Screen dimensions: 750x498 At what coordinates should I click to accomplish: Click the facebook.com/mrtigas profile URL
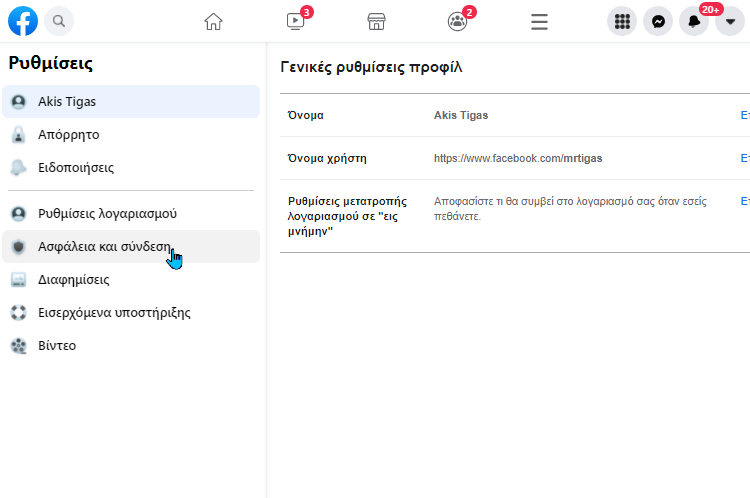[x=518, y=158]
